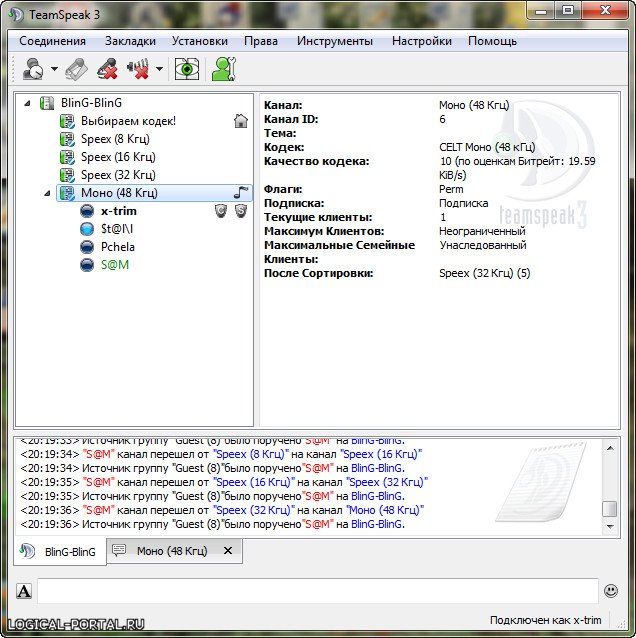Click the Подключен как x-trim status text

[545, 620]
